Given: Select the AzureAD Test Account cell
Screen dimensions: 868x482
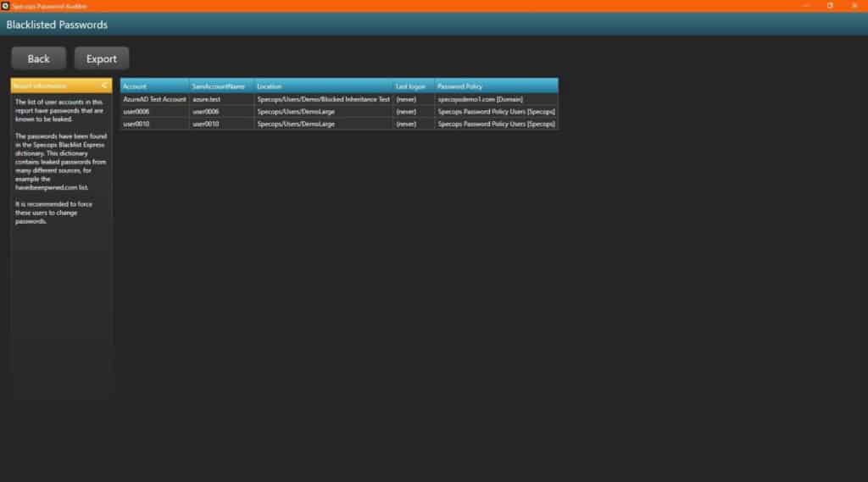Looking at the screenshot, I should click(154, 100).
